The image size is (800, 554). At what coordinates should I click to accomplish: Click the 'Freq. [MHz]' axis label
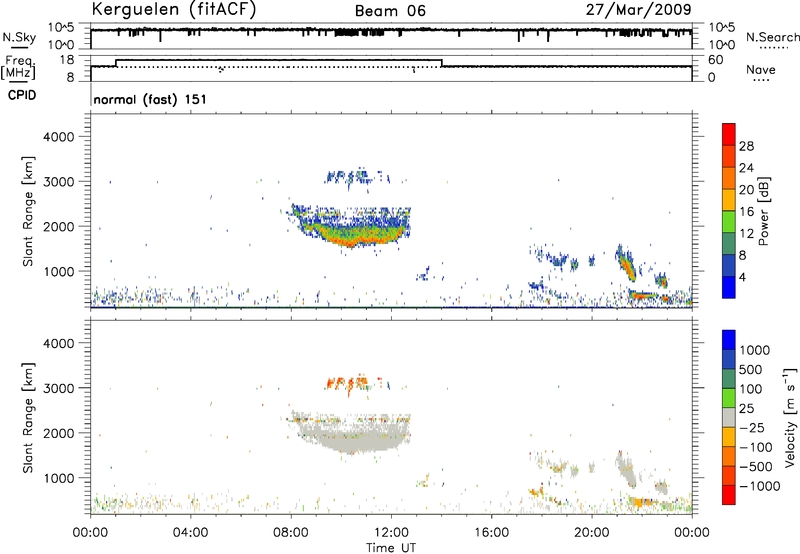tap(18, 67)
